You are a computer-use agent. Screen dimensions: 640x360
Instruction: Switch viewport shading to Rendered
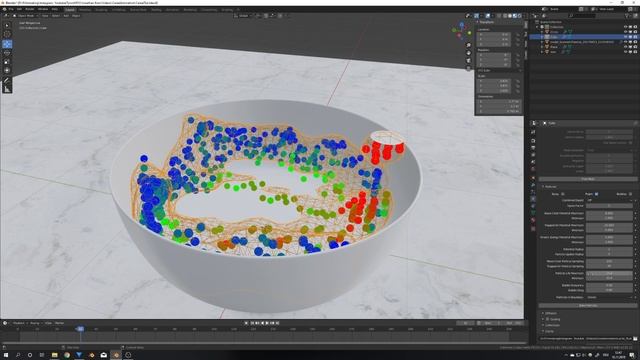(520, 16)
